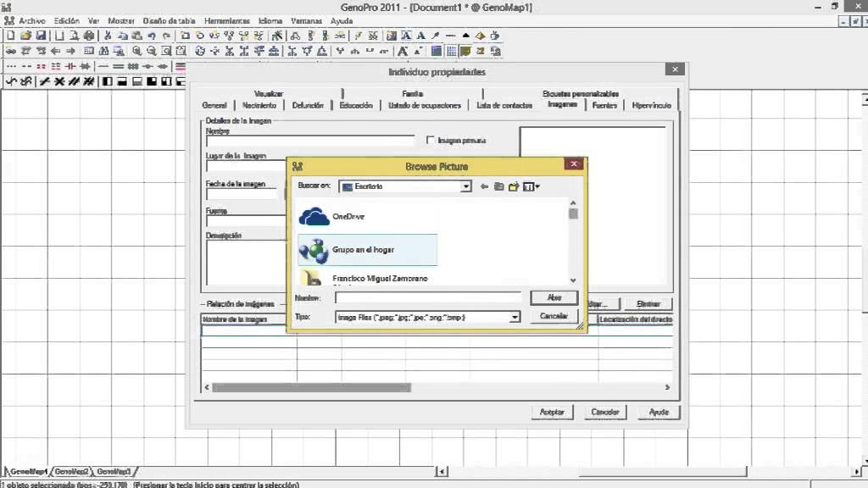Click Cancelar in the Browse Picture dialog
Image resolution: width=868 pixels, height=488 pixels.
(x=554, y=316)
